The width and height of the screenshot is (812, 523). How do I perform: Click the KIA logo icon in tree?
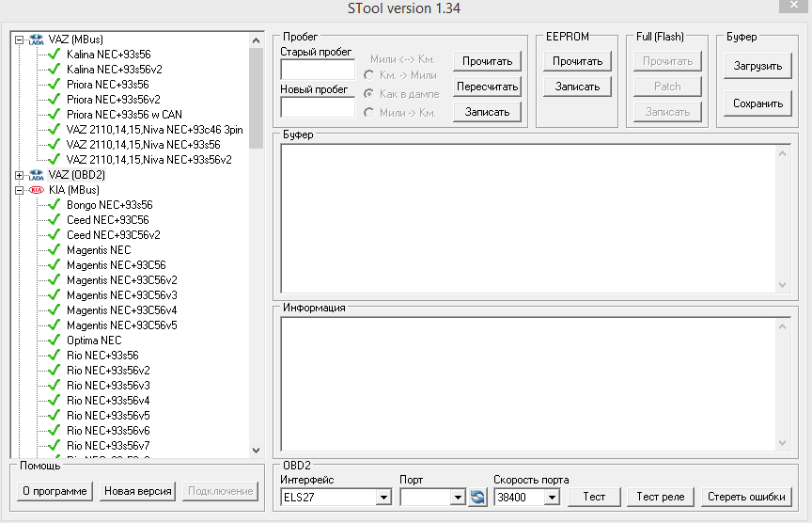(x=37, y=190)
